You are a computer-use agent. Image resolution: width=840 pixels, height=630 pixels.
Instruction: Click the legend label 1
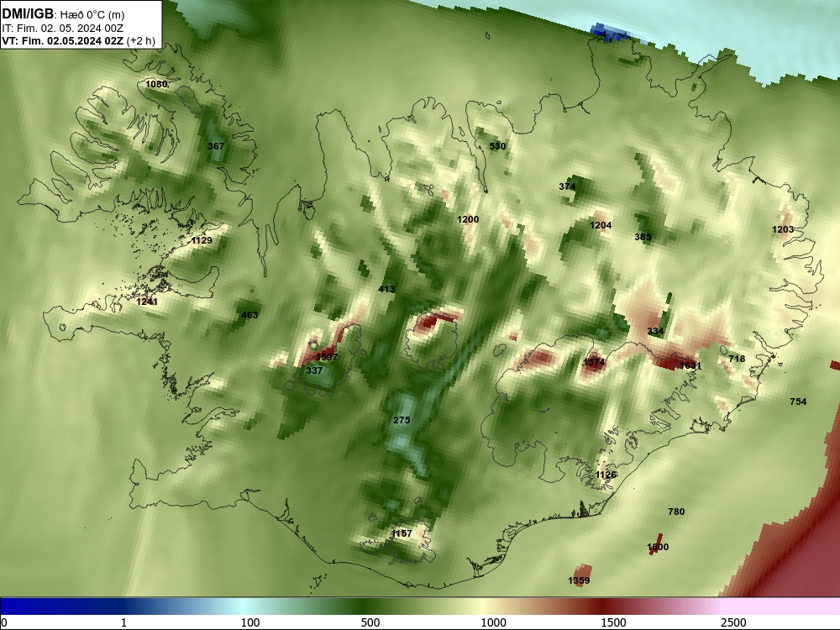(x=123, y=622)
